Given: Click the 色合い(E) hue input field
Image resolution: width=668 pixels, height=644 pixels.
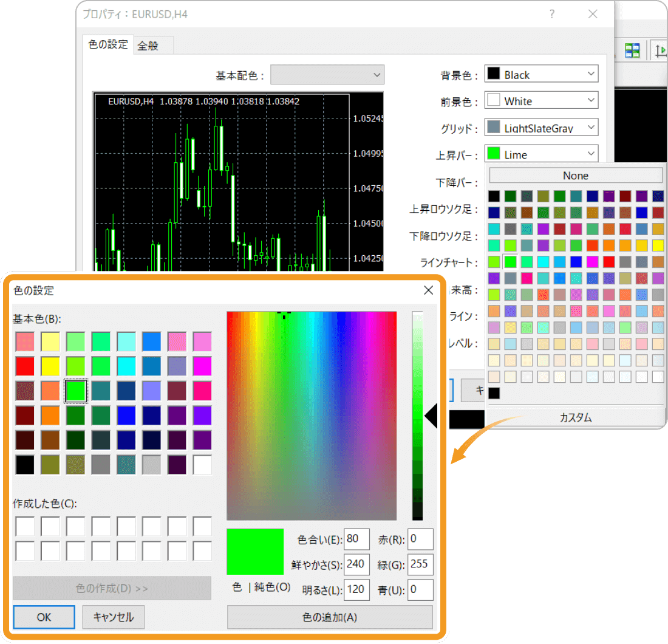Looking at the screenshot, I should [356, 539].
